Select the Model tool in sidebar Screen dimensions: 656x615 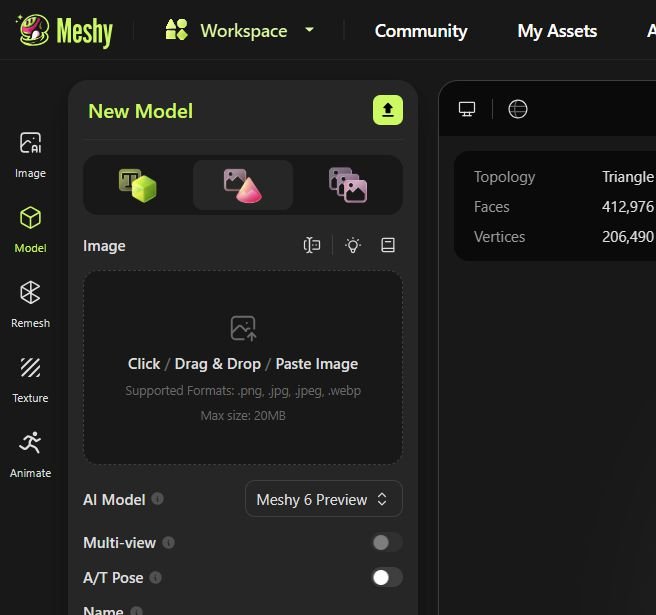tap(30, 229)
